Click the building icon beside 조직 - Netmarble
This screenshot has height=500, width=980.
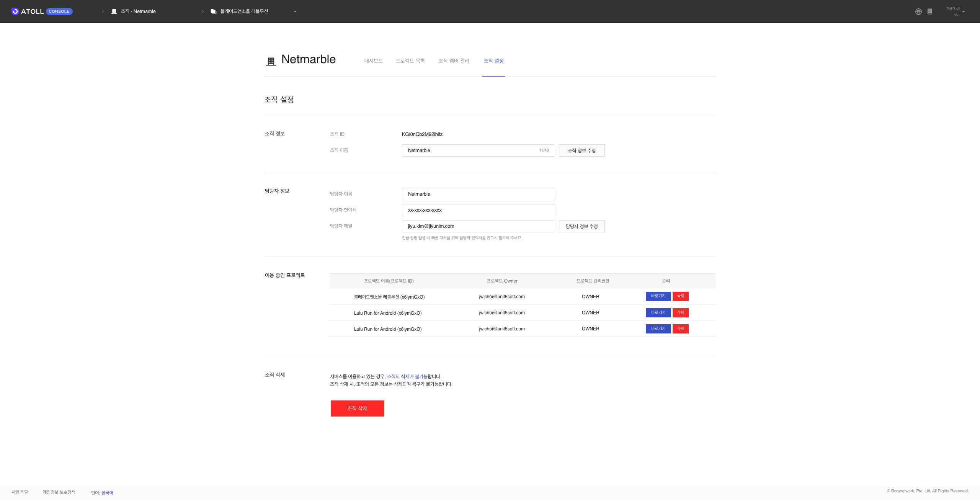point(114,11)
